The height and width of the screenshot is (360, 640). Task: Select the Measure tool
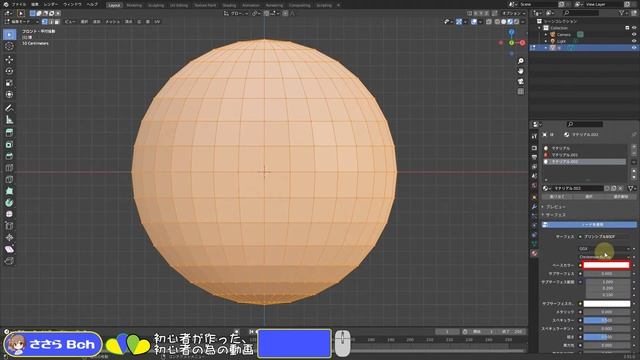click(9, 120)
